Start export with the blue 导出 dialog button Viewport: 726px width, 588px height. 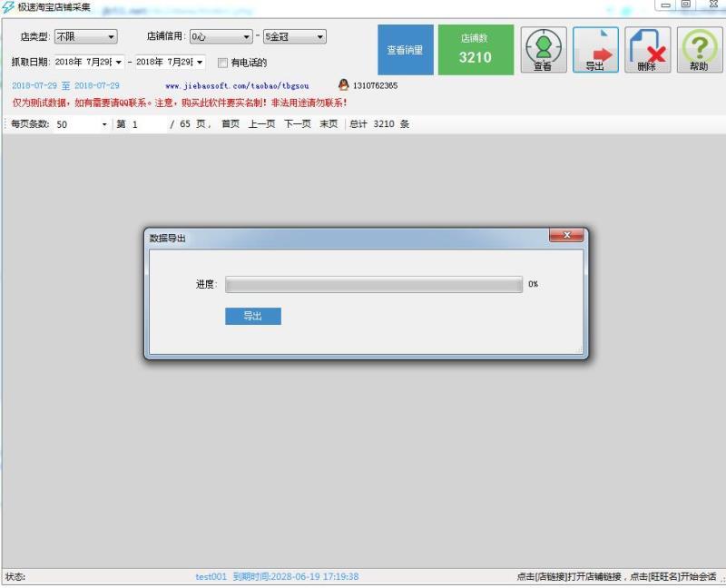coord(253,316)
